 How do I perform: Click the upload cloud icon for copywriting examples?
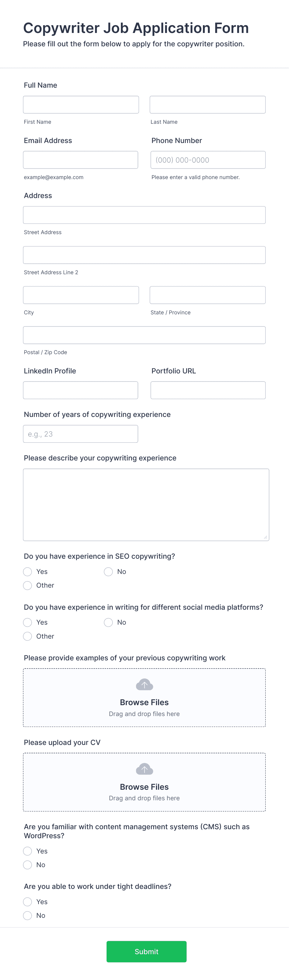144,684
